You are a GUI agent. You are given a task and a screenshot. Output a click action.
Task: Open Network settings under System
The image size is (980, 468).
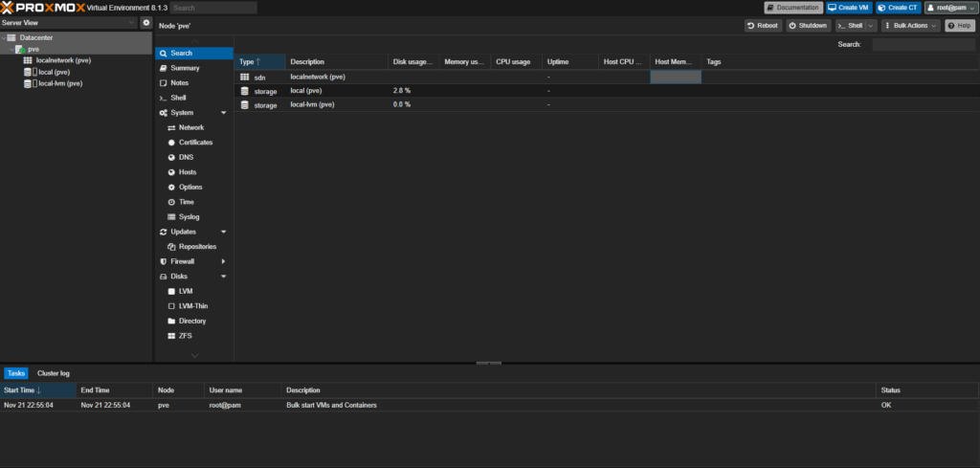190,127
